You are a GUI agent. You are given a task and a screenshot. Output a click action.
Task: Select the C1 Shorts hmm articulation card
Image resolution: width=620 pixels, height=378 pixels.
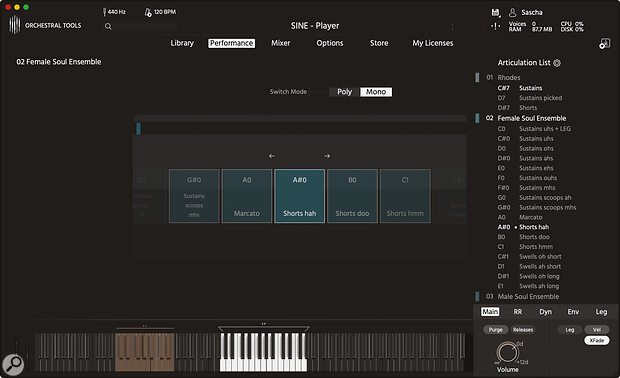(405, 196)
